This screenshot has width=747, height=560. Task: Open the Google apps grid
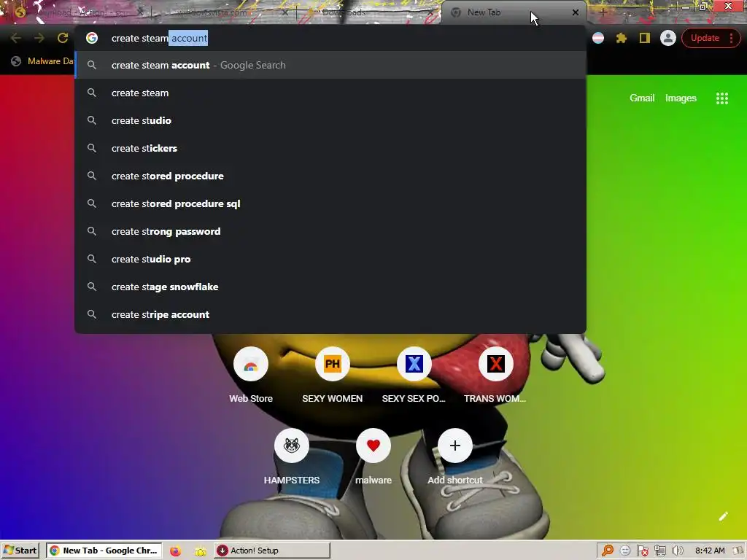722,98
